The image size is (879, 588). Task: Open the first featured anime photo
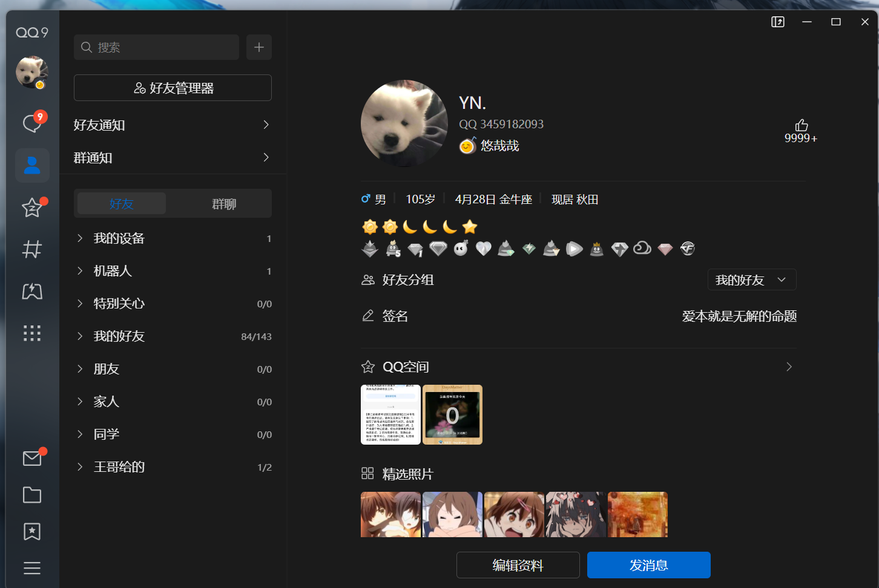coord(390,514)
